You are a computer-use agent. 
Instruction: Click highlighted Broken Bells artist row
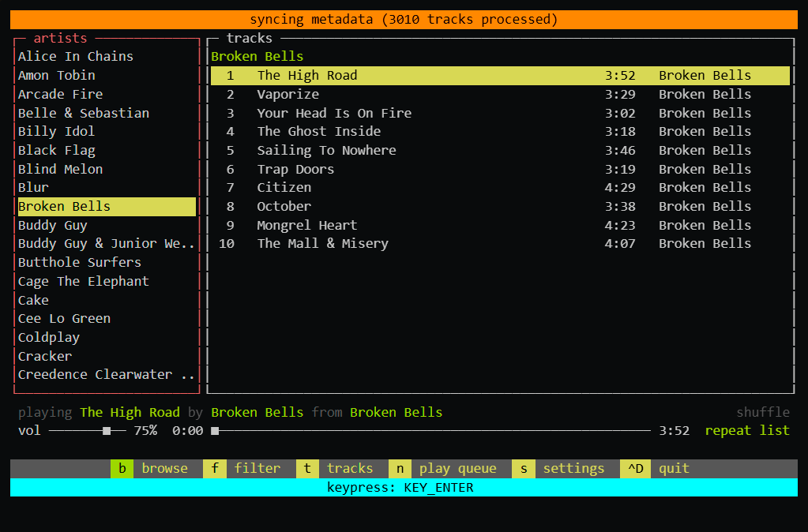point(107,207)
